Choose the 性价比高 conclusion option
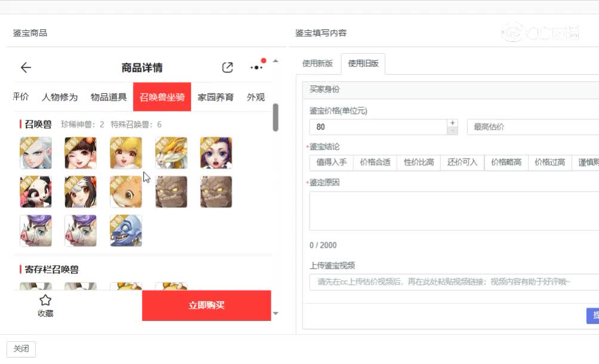 tap(419, 162)
